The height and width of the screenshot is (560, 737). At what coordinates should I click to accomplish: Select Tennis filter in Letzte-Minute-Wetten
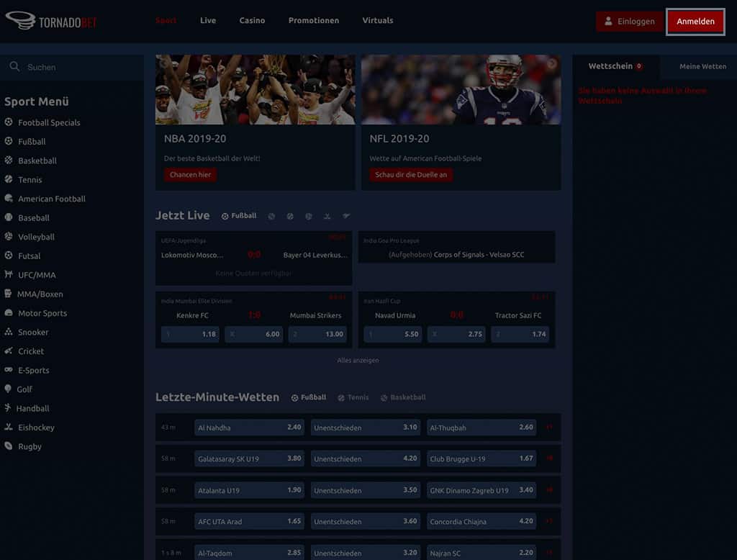[353, 397]
